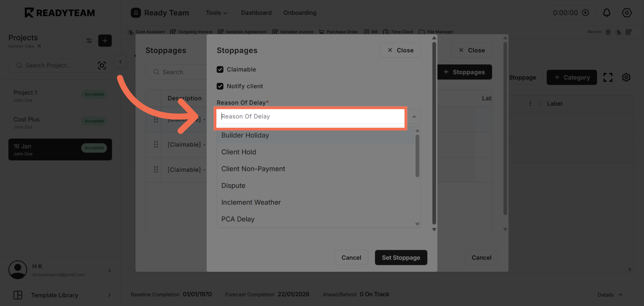Select Inclement Weather from the delay list
The width and height of the screenshot is (644, 306).
(251, 202)
